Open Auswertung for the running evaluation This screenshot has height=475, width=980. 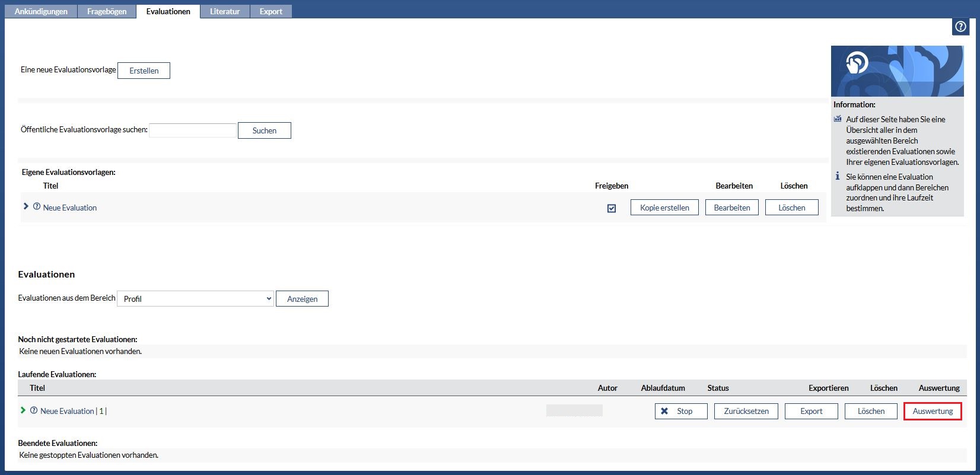[933, 411]
